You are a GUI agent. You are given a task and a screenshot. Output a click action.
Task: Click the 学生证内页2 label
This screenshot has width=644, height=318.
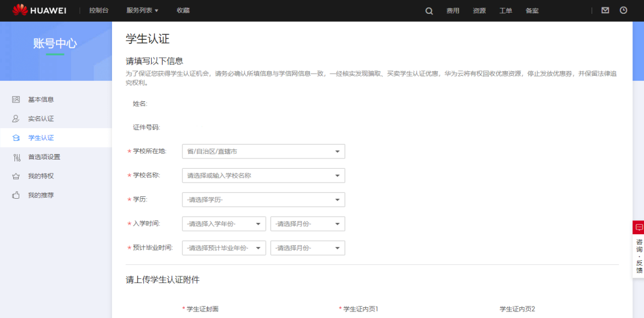(x=517, y=308)
